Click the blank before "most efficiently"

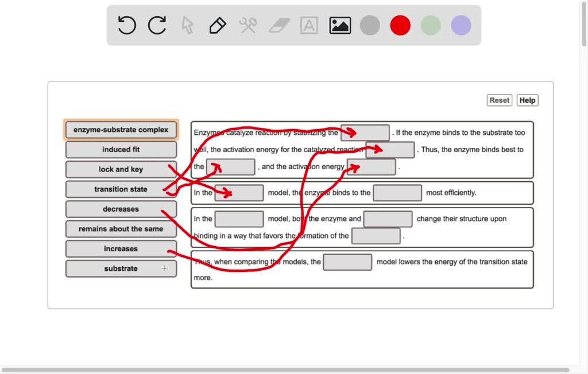tap(397, 193)
